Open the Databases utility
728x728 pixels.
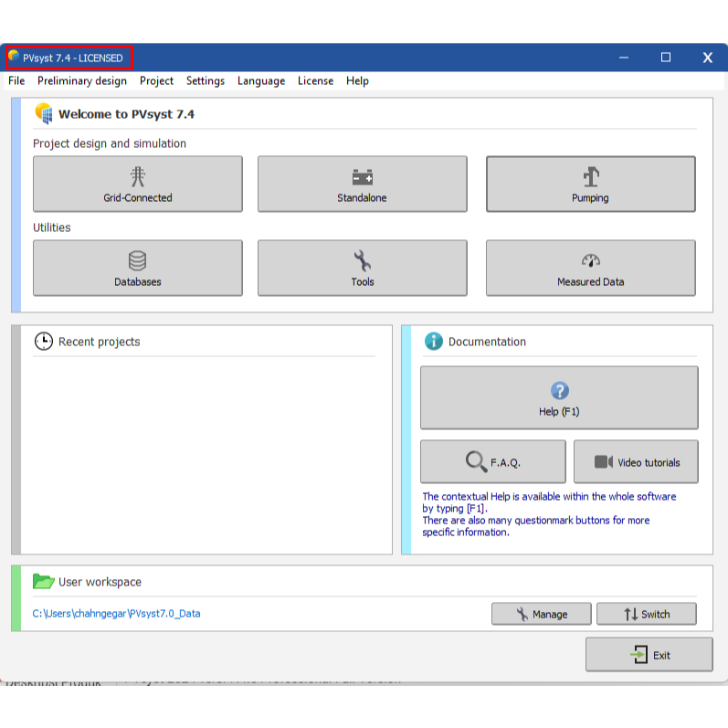138,269
